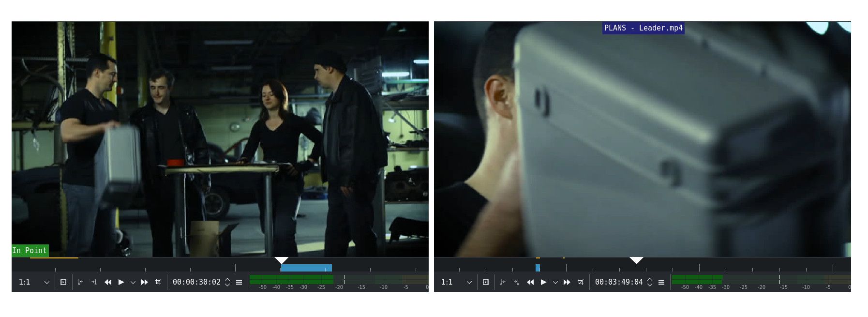Screen dimensions: 868x317
Task: Set zone in point in project monitor
Action: (x=503, y=282)
